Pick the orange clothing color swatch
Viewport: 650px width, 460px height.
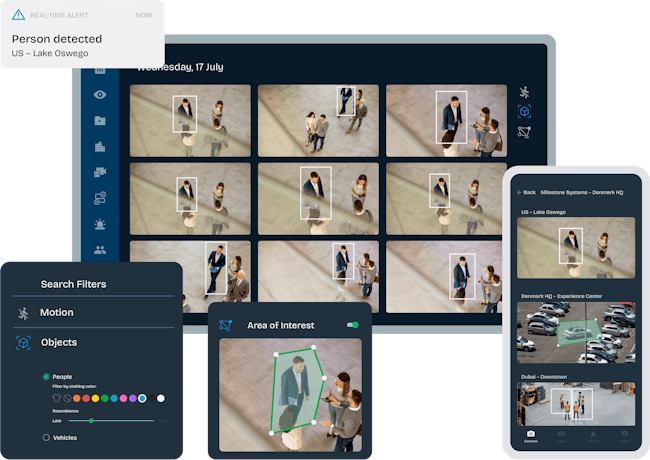pos(79,398)
